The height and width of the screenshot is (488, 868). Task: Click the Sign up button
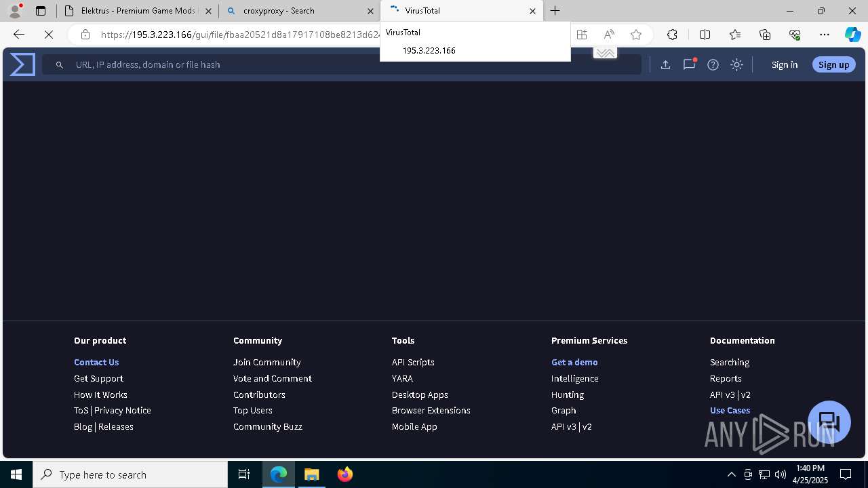pyautogui.click(x=834, y=64)
